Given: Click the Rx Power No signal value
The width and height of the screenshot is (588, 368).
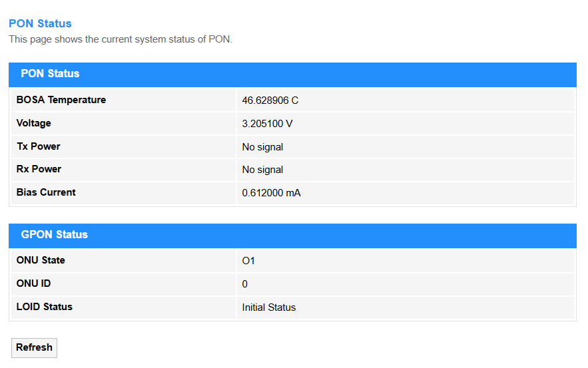Looking at the screenshot, I should pyautogui.click(x=262, y=170).
